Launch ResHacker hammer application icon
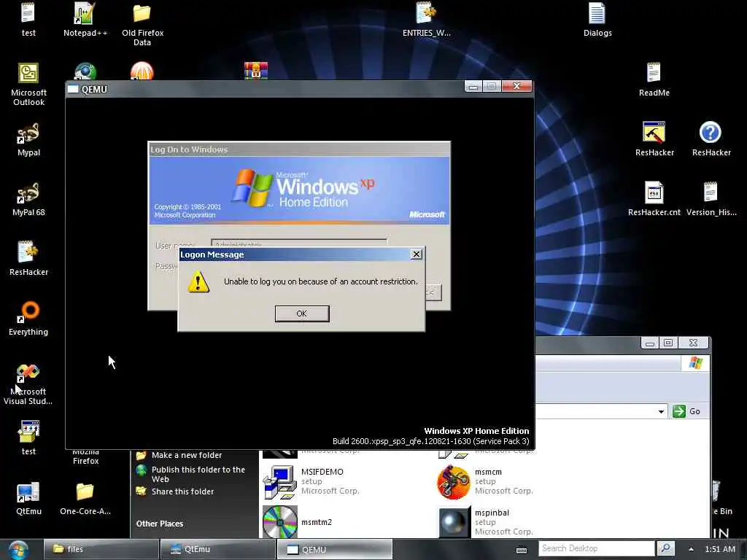The width and height of the screenshot is (747, 560). pyautogui.click(x=654, y=139)
